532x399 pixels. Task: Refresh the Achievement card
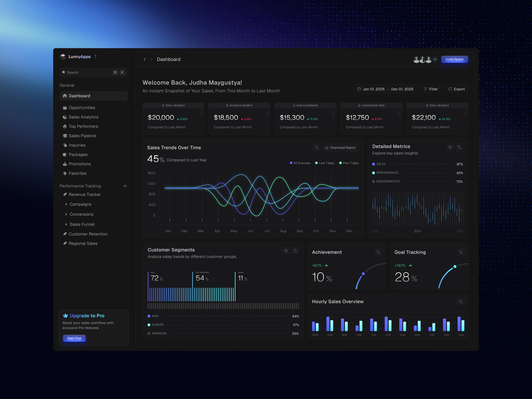[x=378, y=252]
